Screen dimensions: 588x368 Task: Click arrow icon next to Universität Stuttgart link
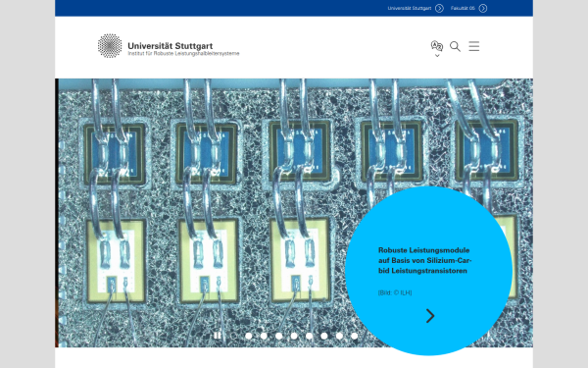[x=439, y=8]
